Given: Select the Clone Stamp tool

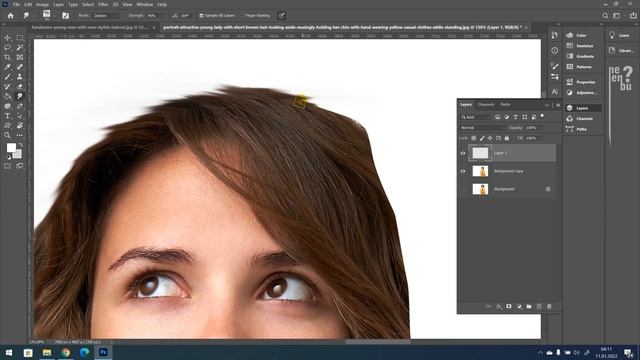Looking at the screenshot, I should click(x=20, y=77).
